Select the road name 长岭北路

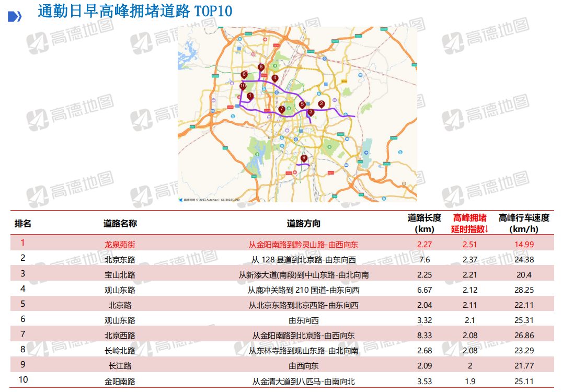click(120, 350)
